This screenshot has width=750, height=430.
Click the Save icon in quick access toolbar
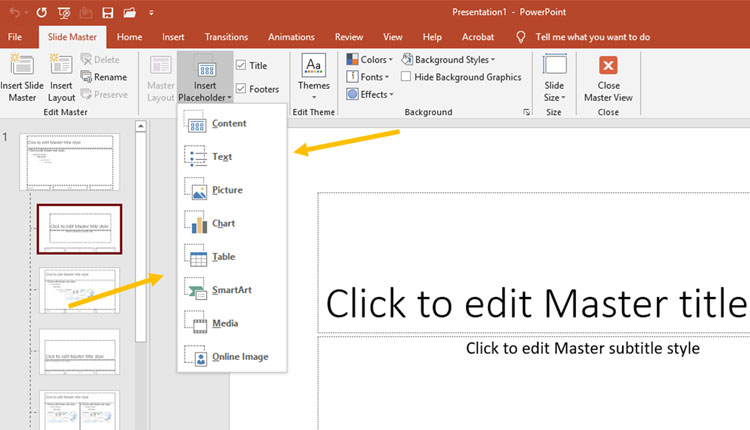tap(107, 12)
